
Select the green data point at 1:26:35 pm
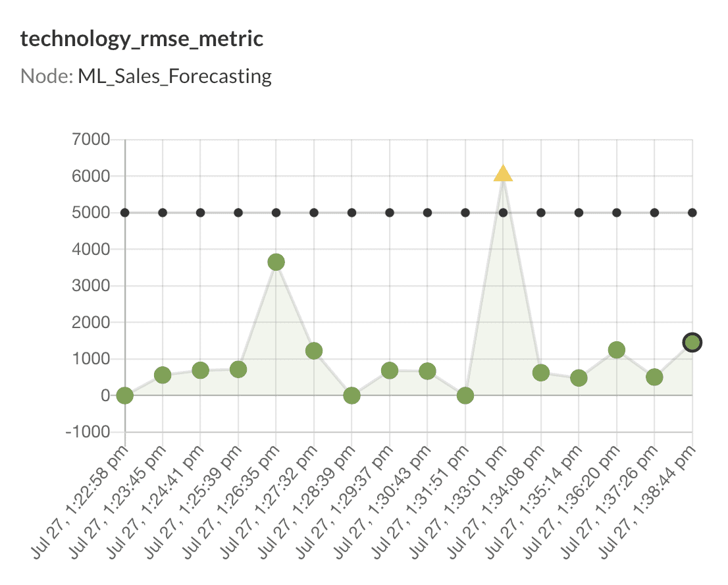276,262
